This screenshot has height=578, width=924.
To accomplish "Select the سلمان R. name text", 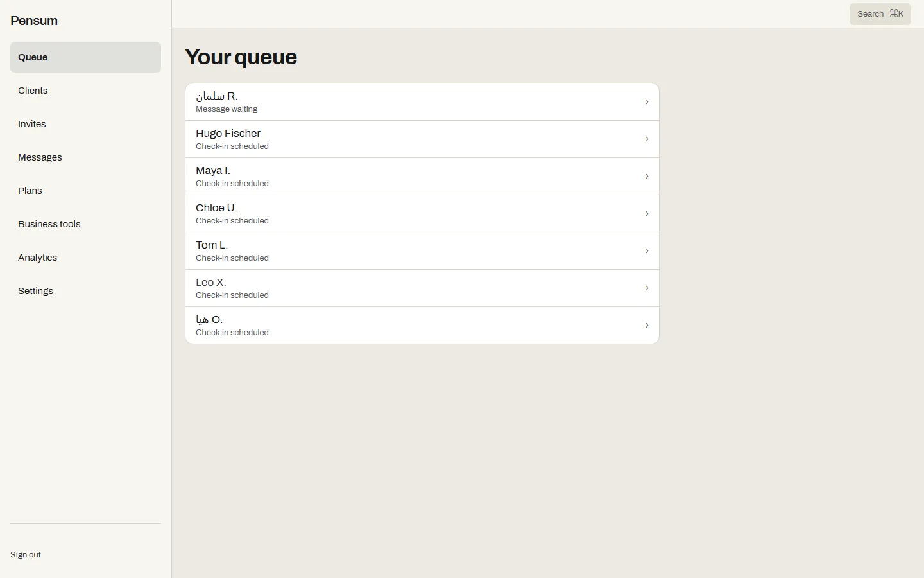I will tap(217, 96).
